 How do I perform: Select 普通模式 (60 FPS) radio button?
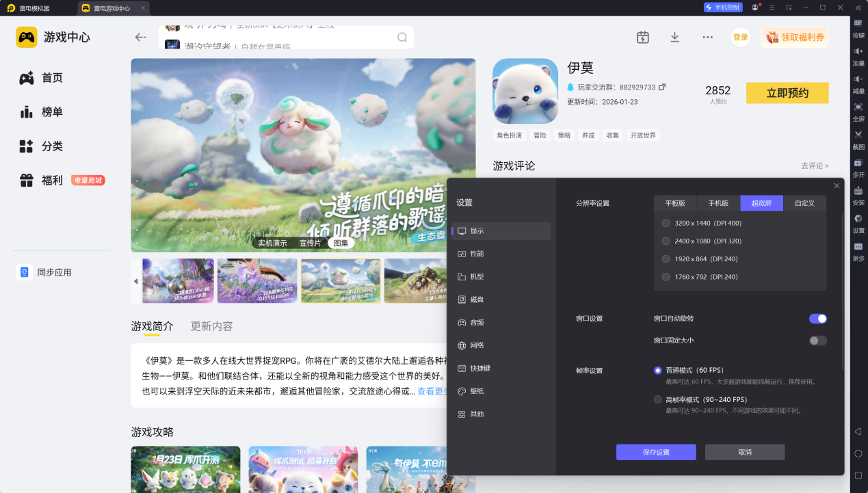point(658,371)
